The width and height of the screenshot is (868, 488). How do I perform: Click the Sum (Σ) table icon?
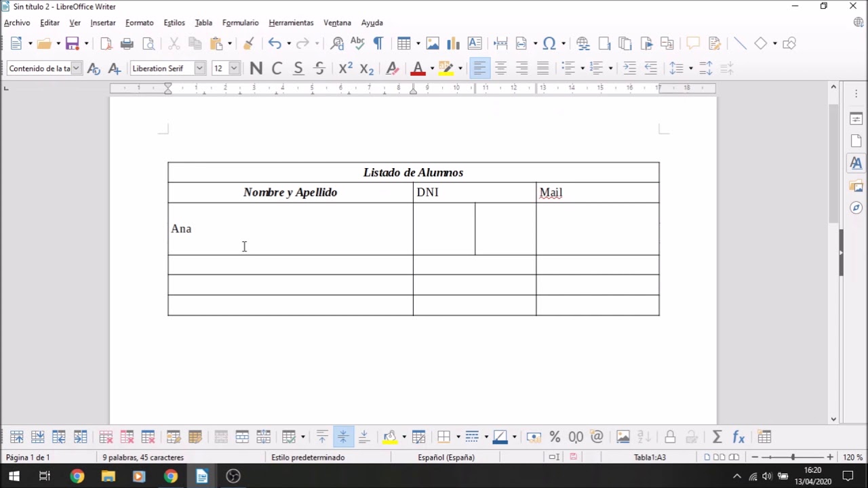[x=717, y=437]
